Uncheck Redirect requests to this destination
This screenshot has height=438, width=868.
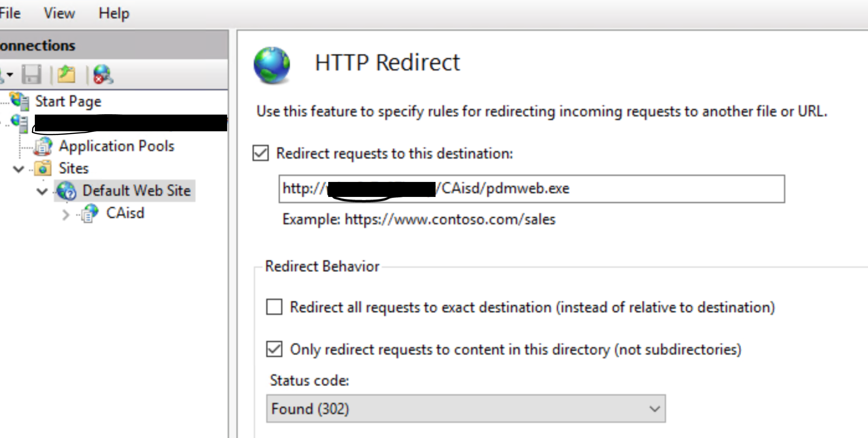point(261,153)
